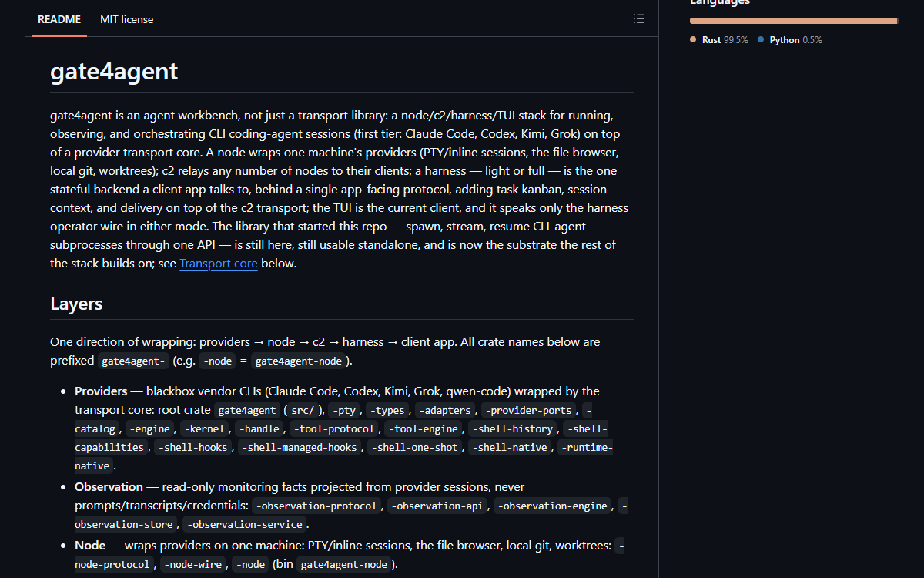
Task: Click the languages proportion bar
Action: pyautogui.click(x=794, y=21)
